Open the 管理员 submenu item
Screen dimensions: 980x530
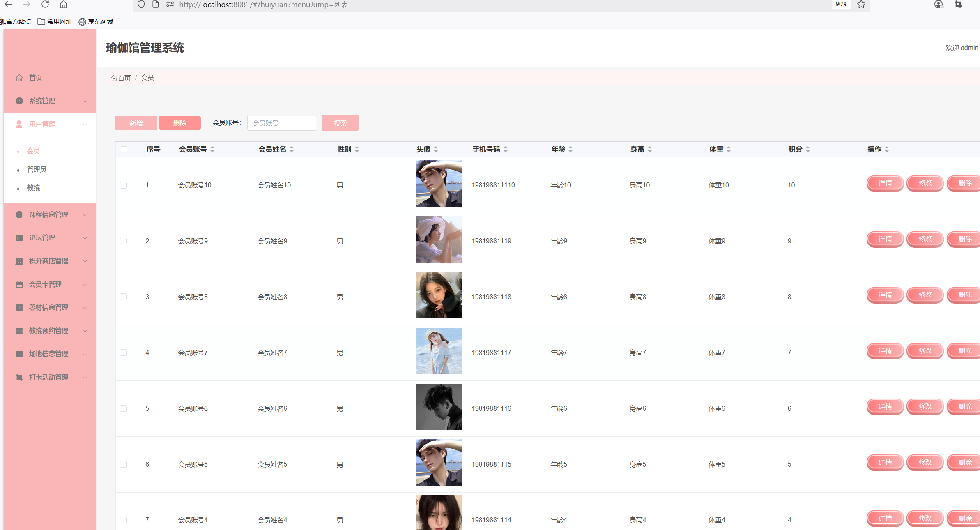[x=37, y=169]
